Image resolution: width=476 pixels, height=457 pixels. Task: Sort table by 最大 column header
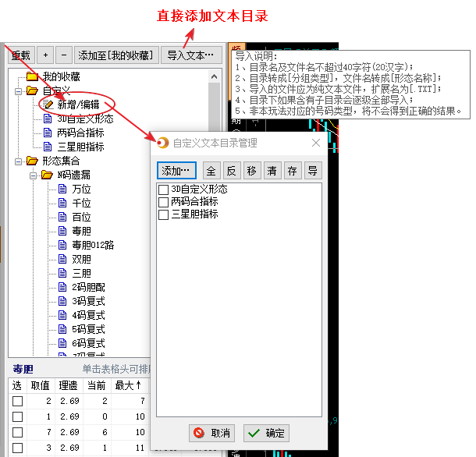[128, 385]
